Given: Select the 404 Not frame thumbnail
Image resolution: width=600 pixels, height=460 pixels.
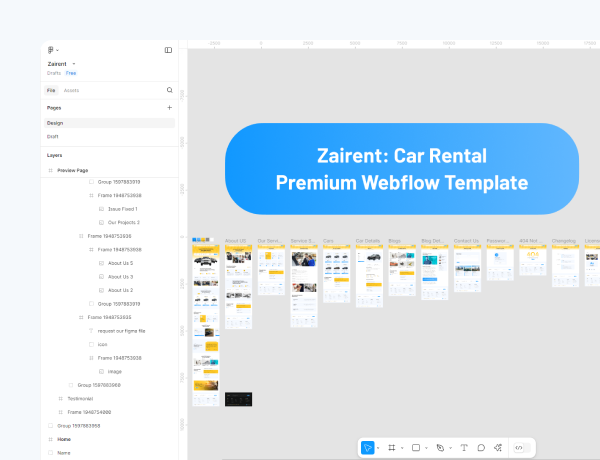Looking at the screenshot, I should click(533, 260).
